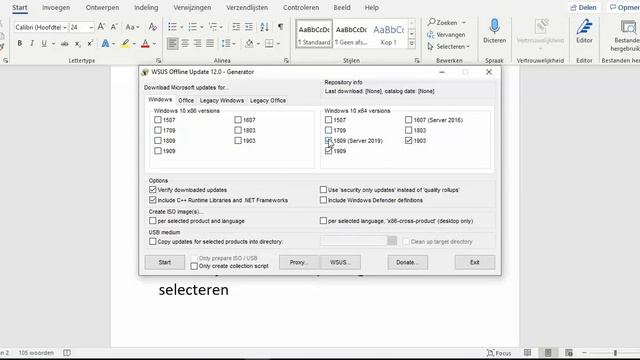Expand the highlight color dropdown arrow
Image resolution: width=640 pixels, height=360 pixels.
click(x=134, y=44)
